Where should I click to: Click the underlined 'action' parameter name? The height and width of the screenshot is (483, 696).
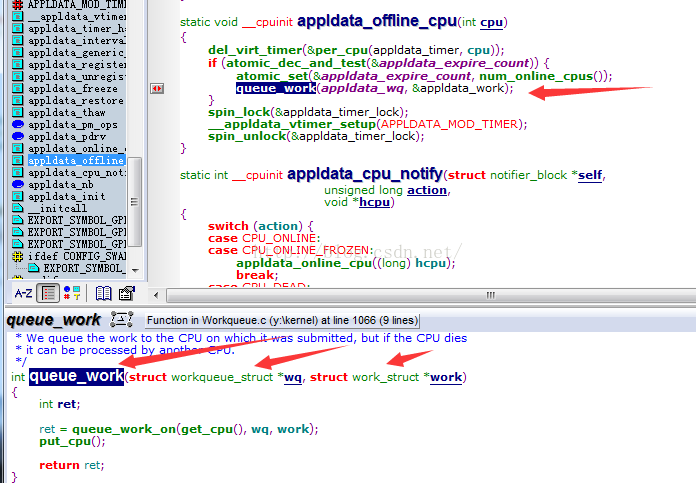(x=427, y=190)
